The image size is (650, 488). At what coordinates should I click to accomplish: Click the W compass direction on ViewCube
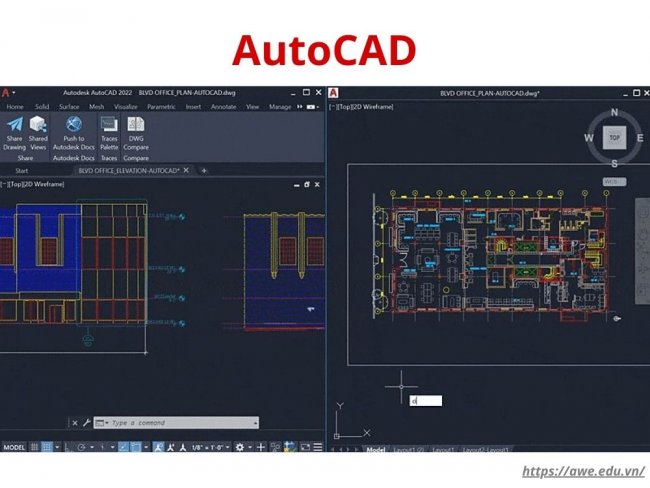pos(589,138)
